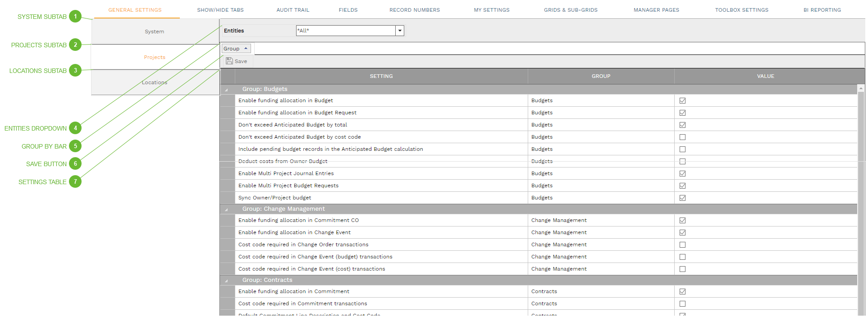This screenshot has width=868, height=317.
Task: Check Include pending budget records checkbox
Action: pyautogui.click(x=682, y=149)
